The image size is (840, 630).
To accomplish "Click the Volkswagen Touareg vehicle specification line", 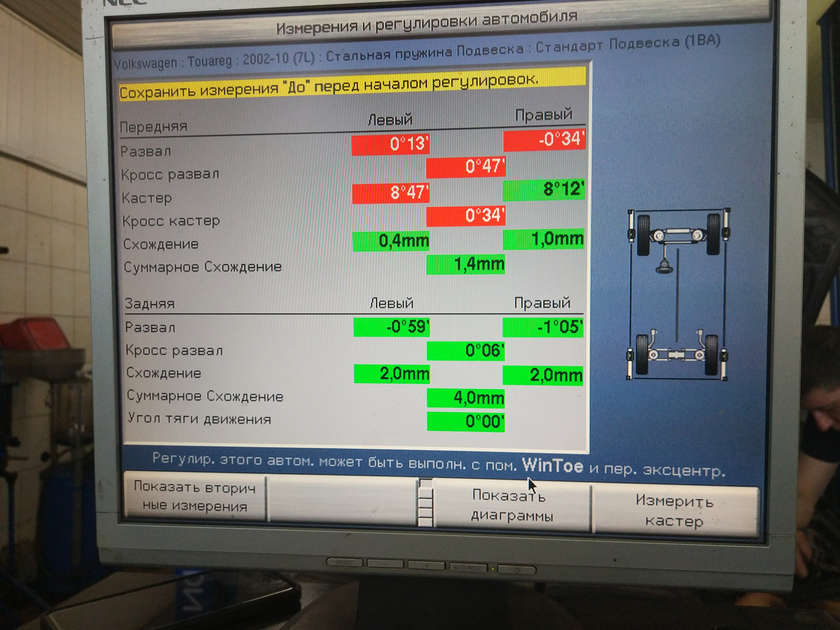I will (417, 52).
